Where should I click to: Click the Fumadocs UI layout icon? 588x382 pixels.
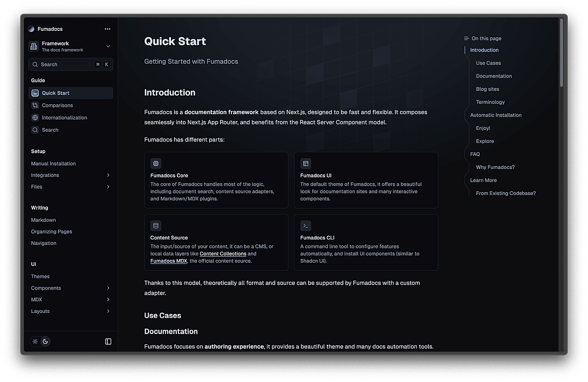306,164
